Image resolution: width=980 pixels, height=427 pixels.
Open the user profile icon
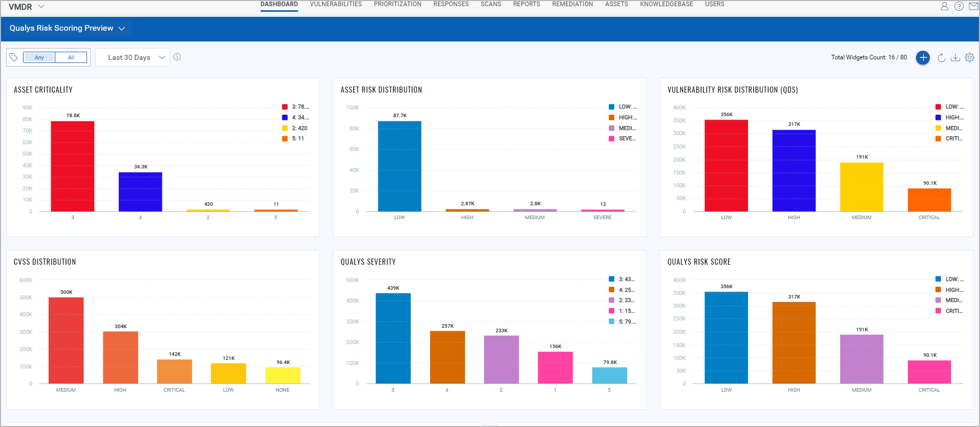pyautogui.click(x=945, y=6)
